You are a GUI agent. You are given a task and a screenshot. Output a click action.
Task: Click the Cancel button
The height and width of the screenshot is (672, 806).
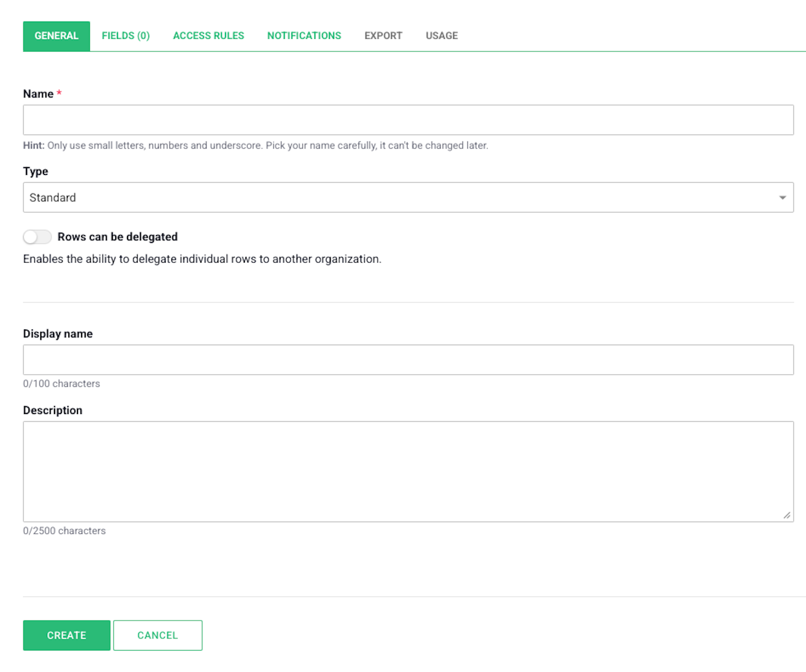click(x=158, y=635)
